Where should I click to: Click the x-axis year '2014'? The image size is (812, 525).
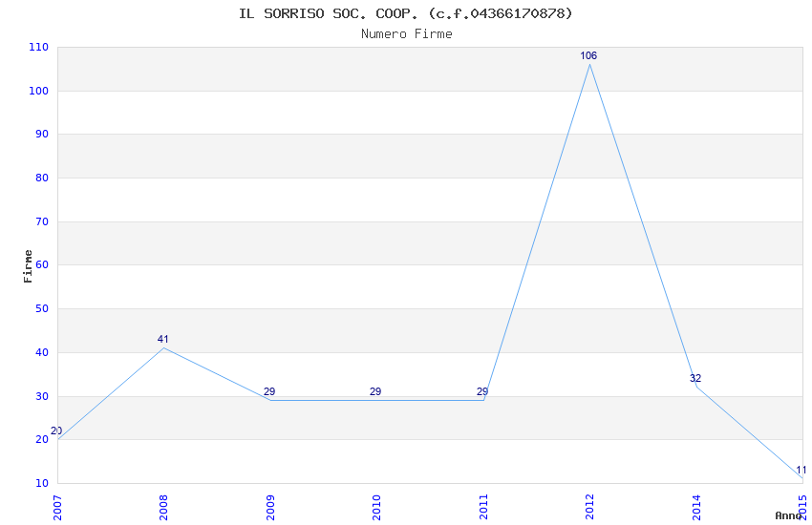[x=696, y=508]
